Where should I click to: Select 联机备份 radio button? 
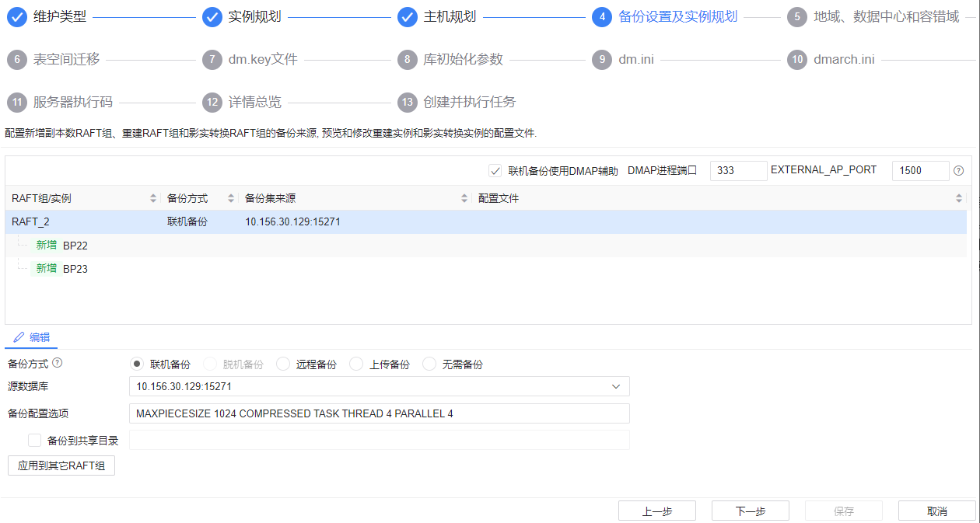coord(137,364)
